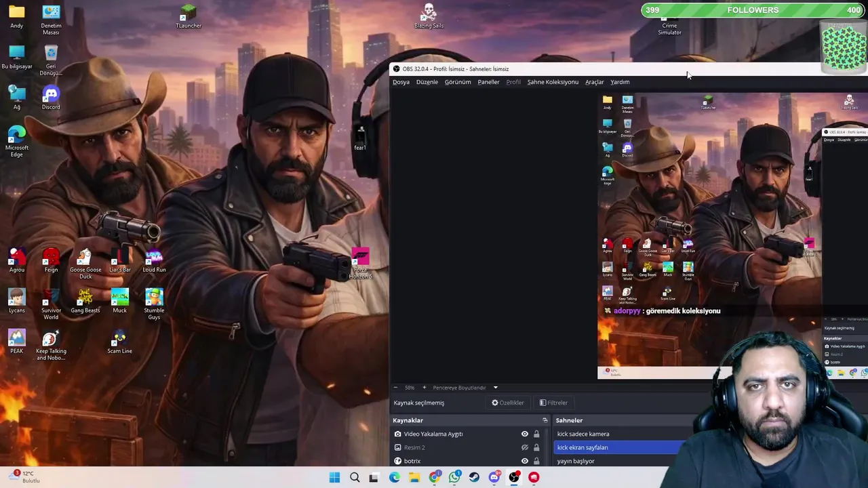Hide the Video Yakalama Aygıtı source
The image size is (868, 488).
coord(524,434)
